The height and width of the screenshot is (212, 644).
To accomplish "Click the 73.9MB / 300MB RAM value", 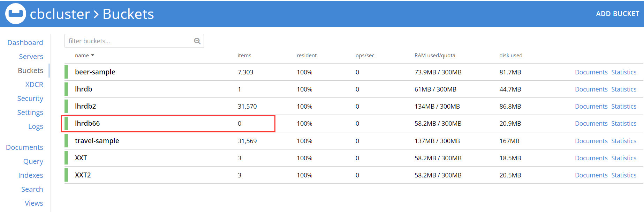I will coord(438,72).
